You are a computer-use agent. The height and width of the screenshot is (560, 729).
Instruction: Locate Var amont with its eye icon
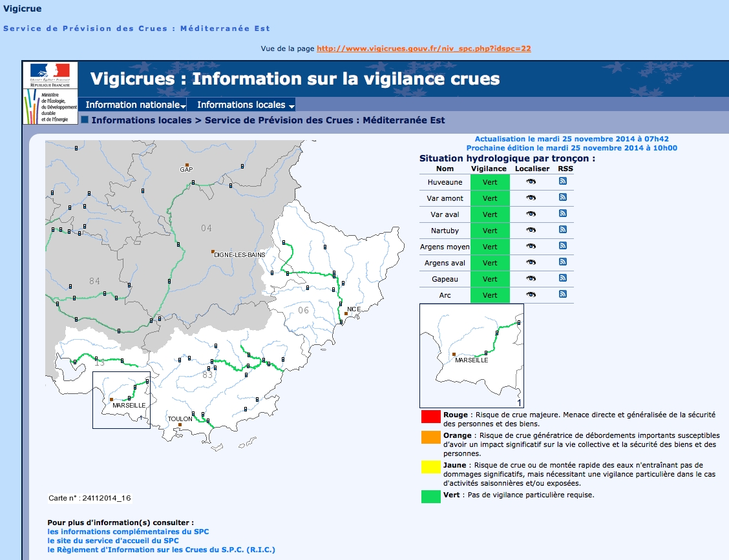point(531,198)
